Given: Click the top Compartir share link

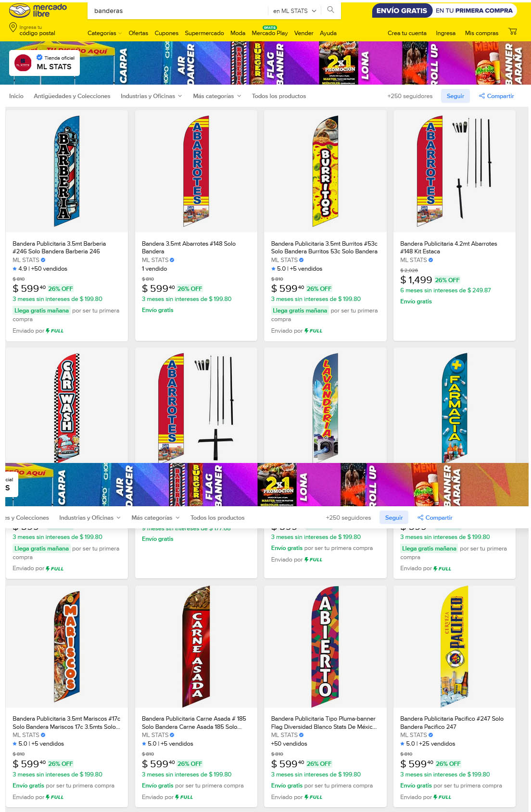Looking at the screenshot, I should [496, 96].
